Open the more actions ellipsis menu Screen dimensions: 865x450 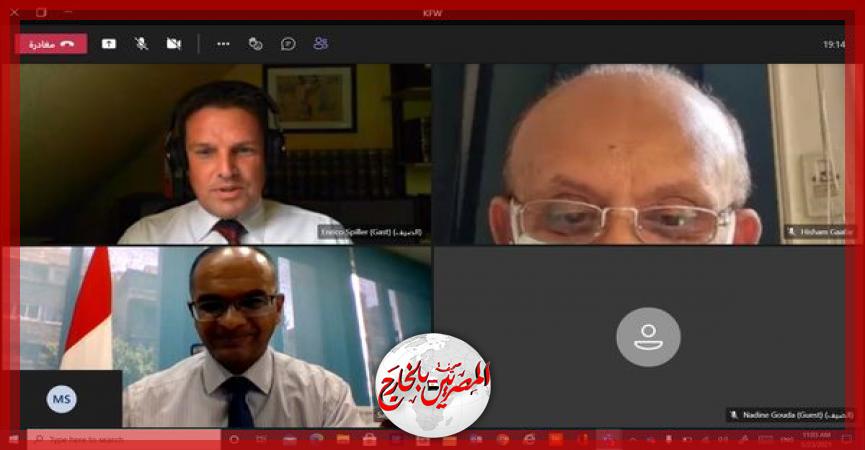point(223,44)
